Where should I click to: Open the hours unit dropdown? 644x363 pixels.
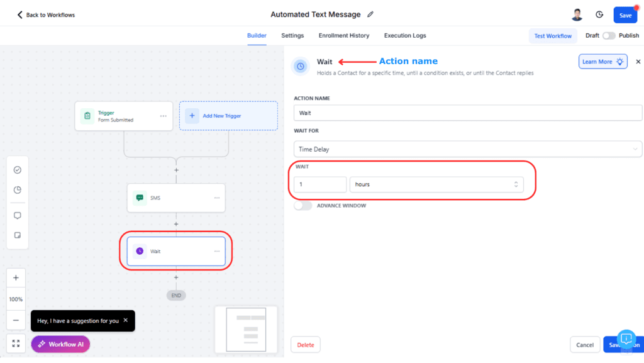[x=436, y=184]
